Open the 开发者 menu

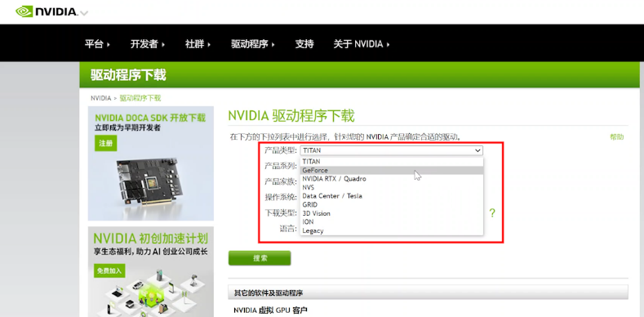tap(148, 44)
